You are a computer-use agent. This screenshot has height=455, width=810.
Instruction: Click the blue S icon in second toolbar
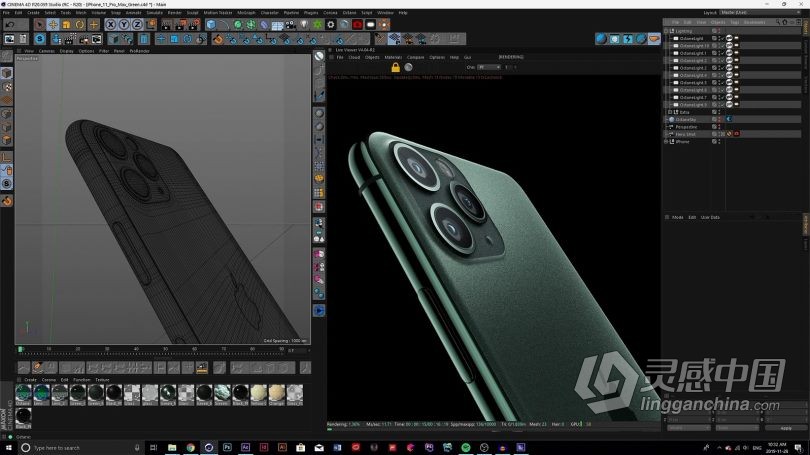pos(40,39)
